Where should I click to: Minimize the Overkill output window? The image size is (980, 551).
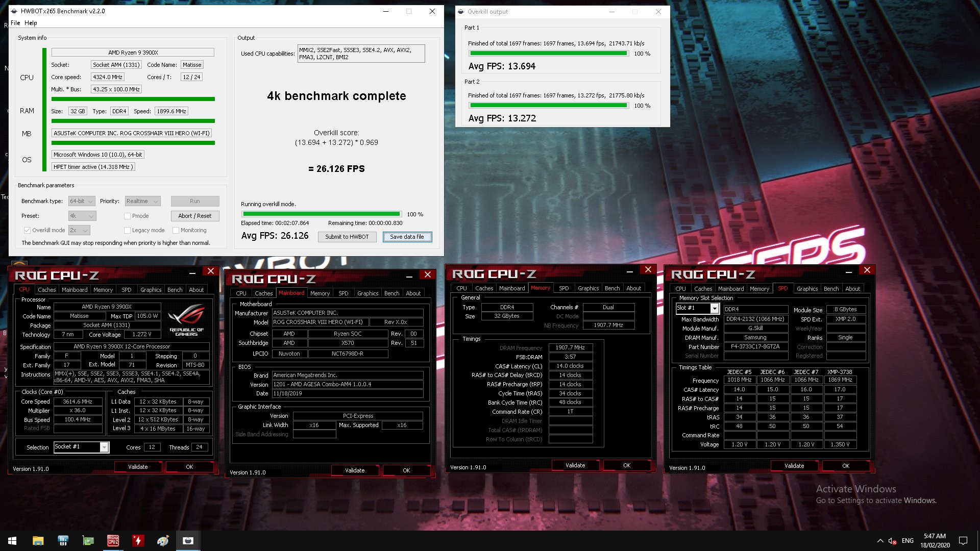click(x=611, y=12)
